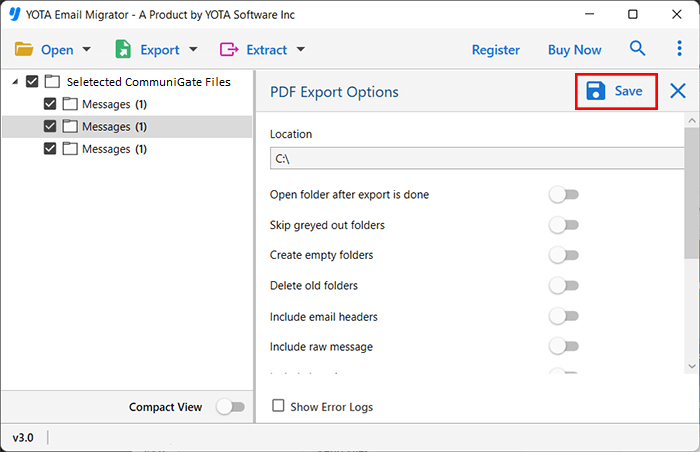700x452 pixels.
Task: Click the pink Extract icon
Action: 229,49
